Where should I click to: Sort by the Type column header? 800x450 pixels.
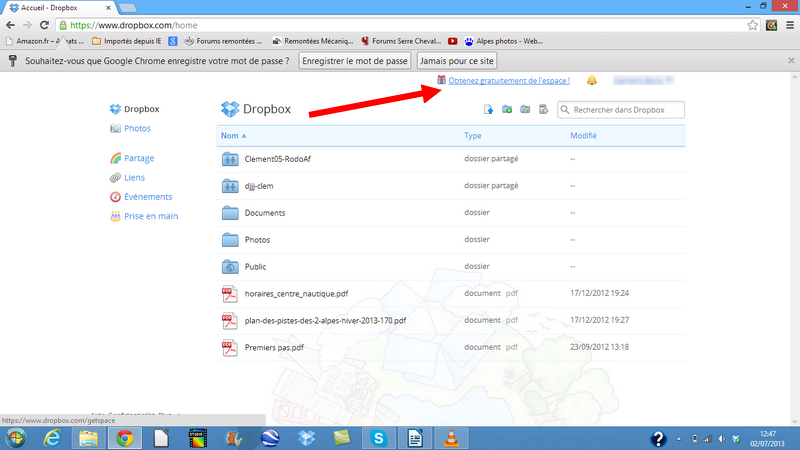(472, 136)
